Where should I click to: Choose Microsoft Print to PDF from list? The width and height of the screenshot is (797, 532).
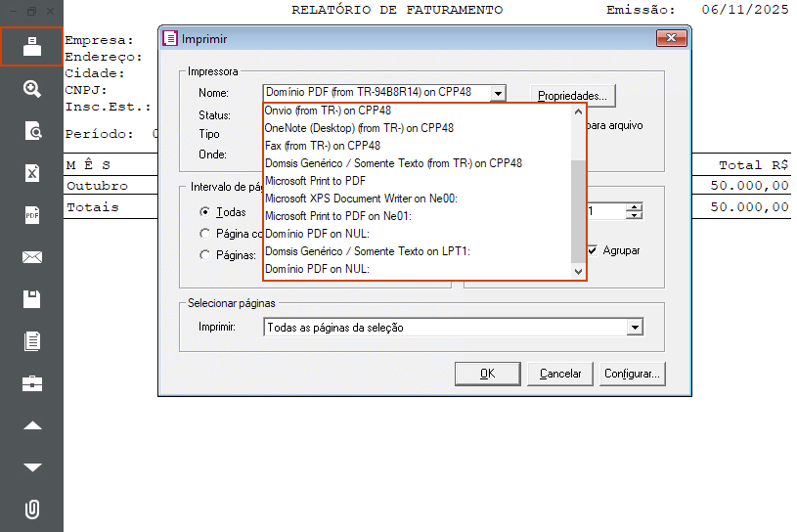[315, 181]
